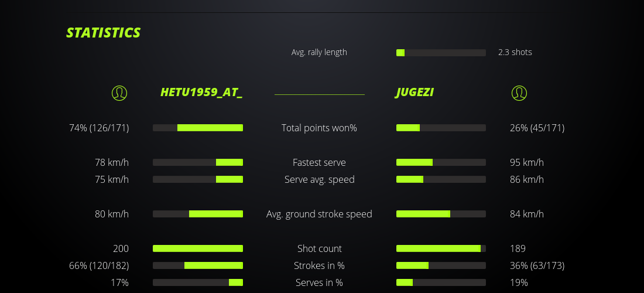Viewport: 644px width, 293px height.
Task: Click the STATISTICS heading
Action: pos(104,33)
